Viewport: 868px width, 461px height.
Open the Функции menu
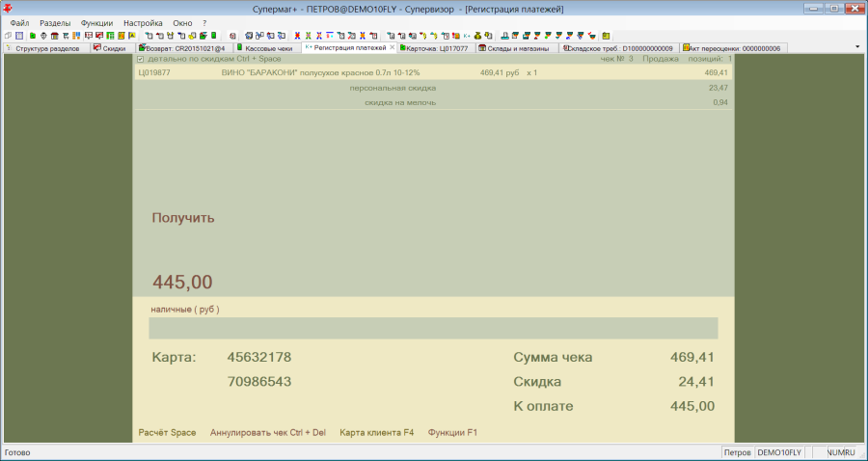point(96,23)
